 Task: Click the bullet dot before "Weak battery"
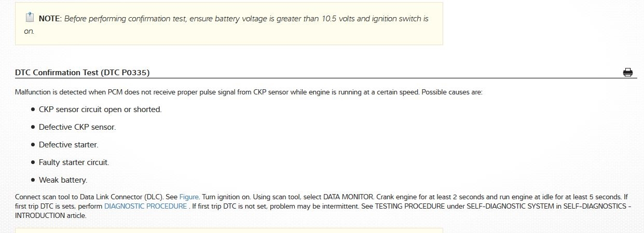[33, 180]
